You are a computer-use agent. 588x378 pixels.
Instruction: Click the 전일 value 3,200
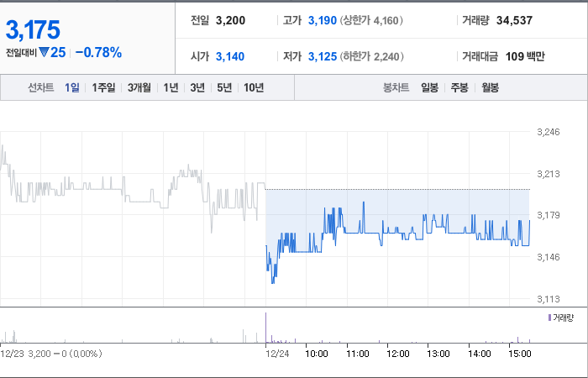coord(230,20)
